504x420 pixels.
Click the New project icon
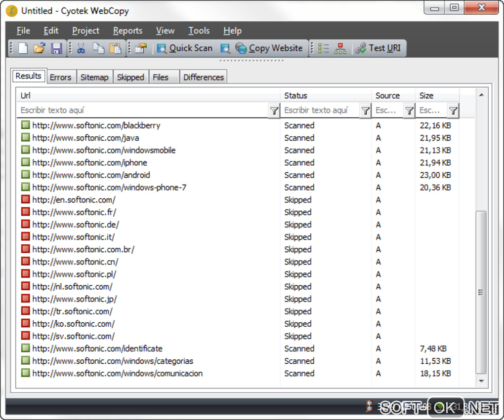click(x=23, y=48)
